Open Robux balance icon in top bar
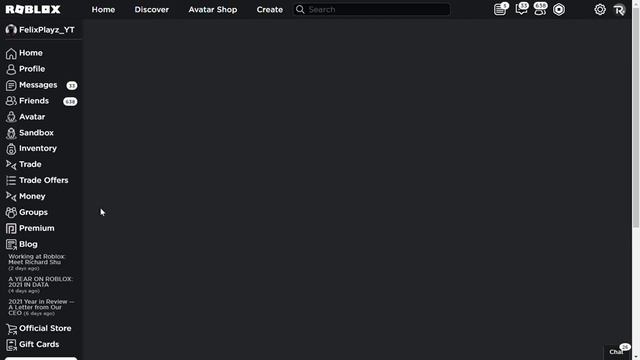The height and width of the screenshot is (360, 640). (x=559, y=9)
